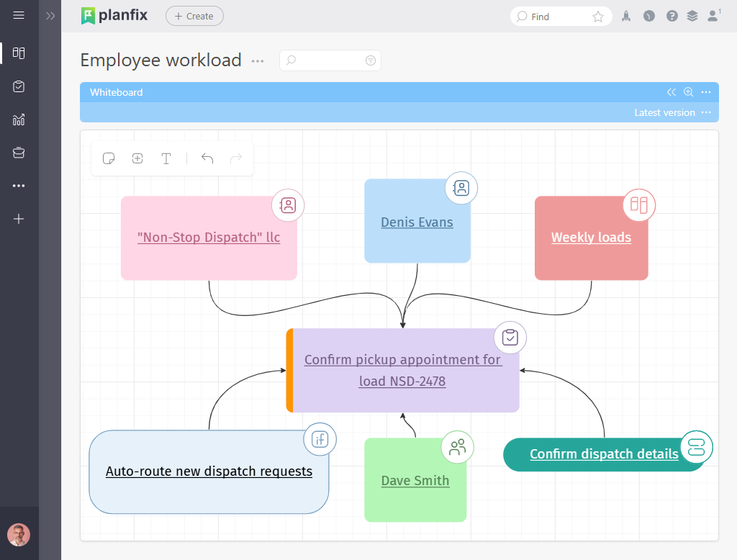Open the hamburger main menu
This screenshot has height=560, width=737.
[x=19, y=15]
